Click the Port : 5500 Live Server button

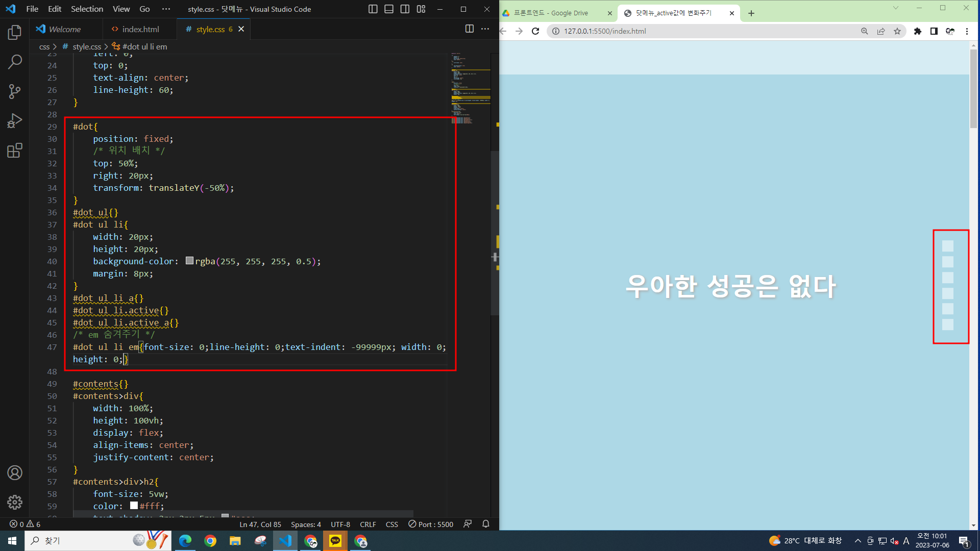[x=431, y=524]
